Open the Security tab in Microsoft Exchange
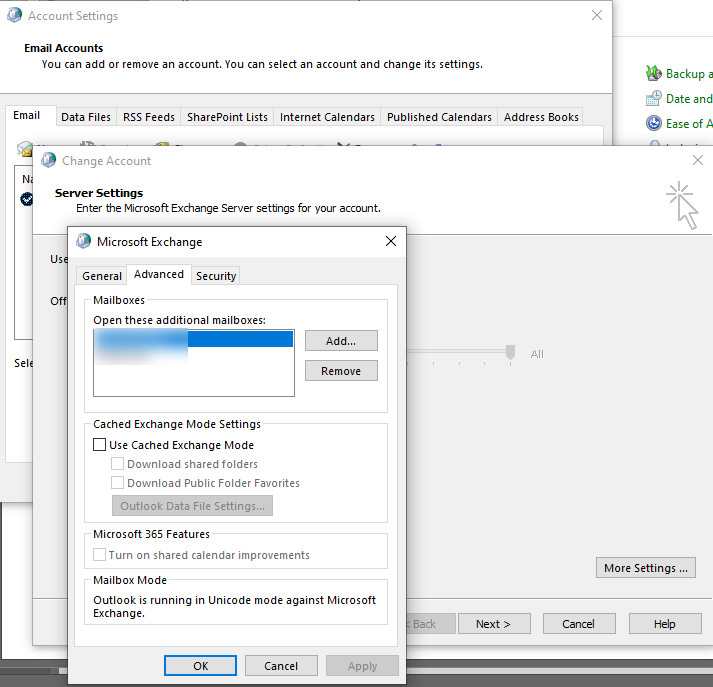 click(216, 276)
